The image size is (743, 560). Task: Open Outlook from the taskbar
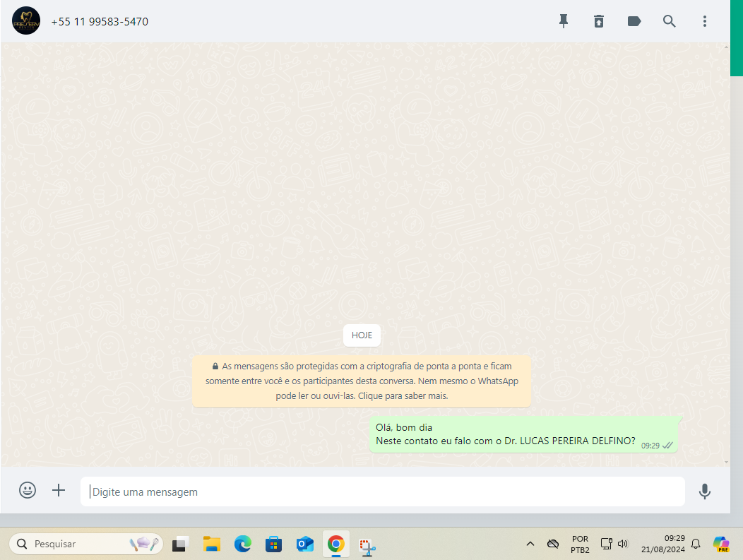305,544
